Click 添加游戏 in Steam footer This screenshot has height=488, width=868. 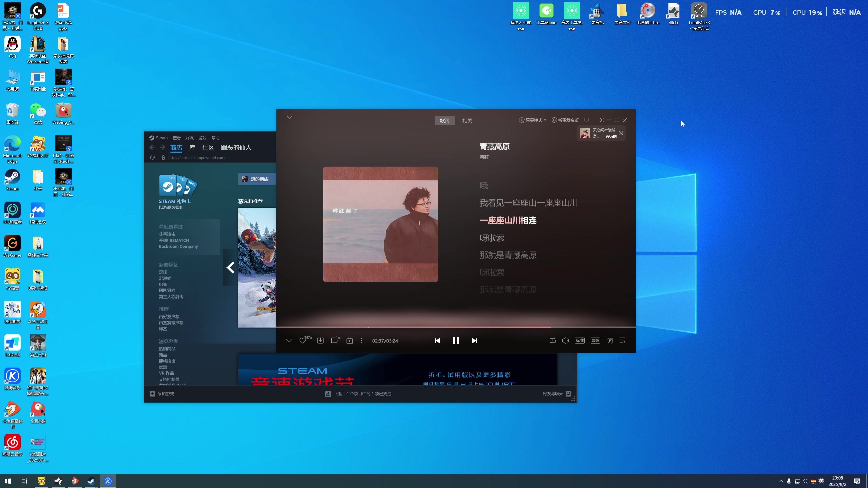click(162, 394)
